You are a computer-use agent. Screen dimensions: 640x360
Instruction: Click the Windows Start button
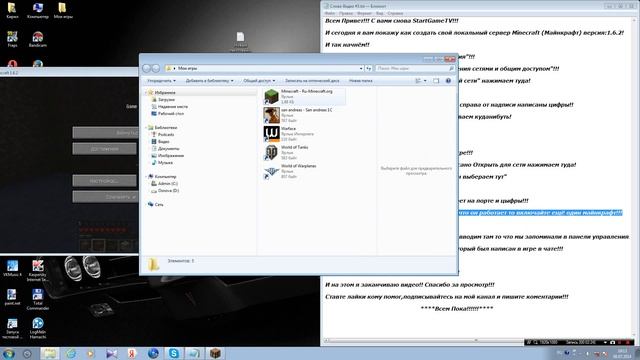pos(9,353)
